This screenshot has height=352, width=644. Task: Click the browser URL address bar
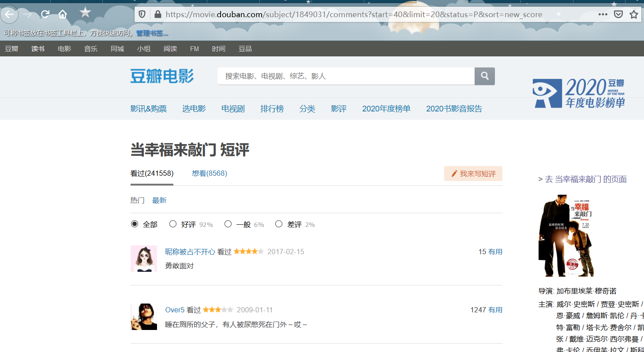[x=353, y=14]
